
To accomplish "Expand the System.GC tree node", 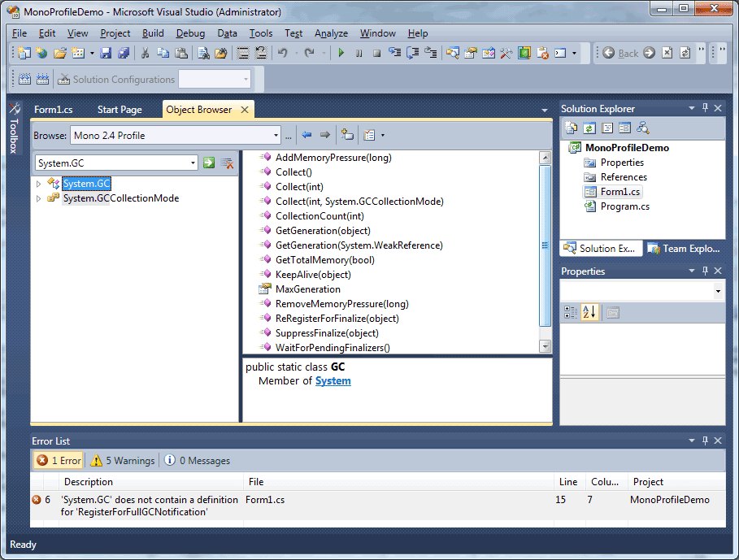I will click(x=39, y=184).
